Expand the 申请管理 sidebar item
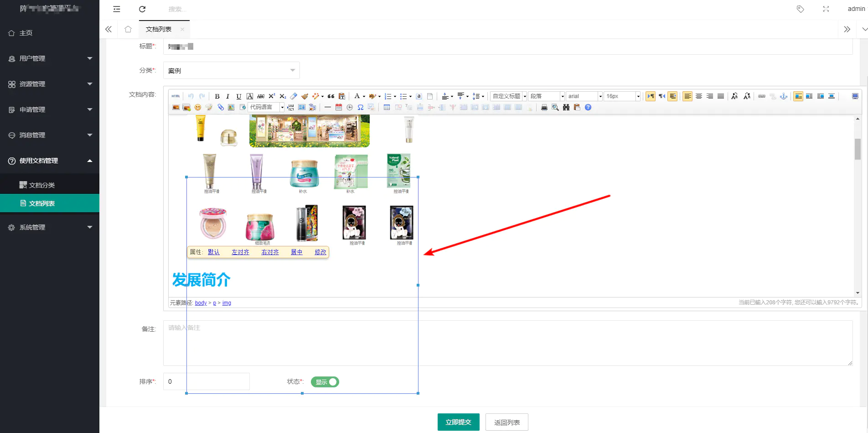 50,110
